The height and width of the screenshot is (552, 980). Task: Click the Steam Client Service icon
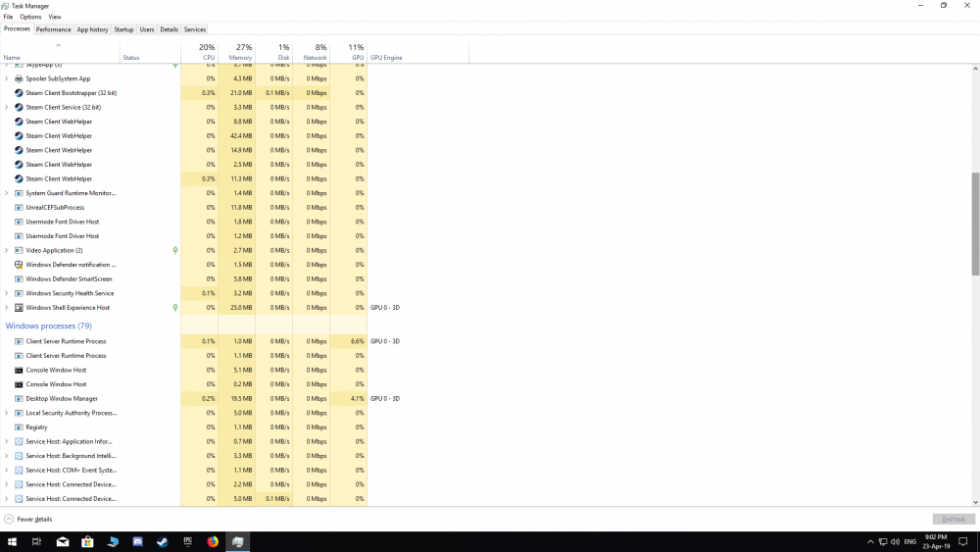click(x=19, y=108)
